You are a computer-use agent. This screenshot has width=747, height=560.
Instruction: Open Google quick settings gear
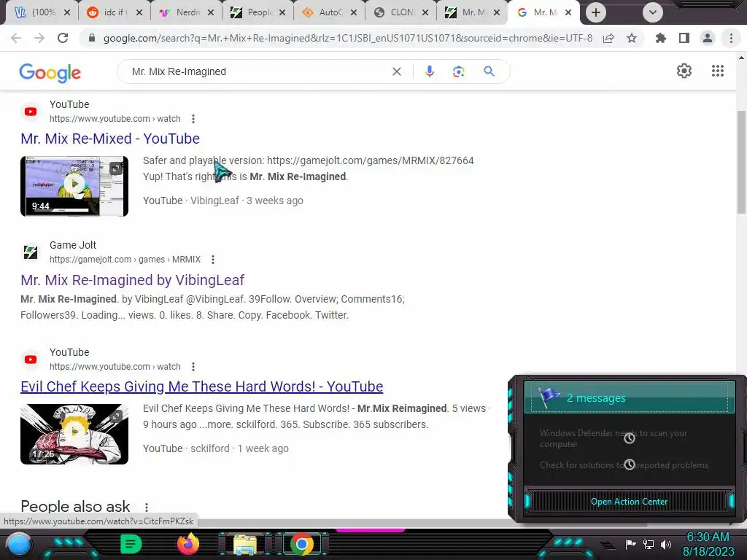coord(684,71)
